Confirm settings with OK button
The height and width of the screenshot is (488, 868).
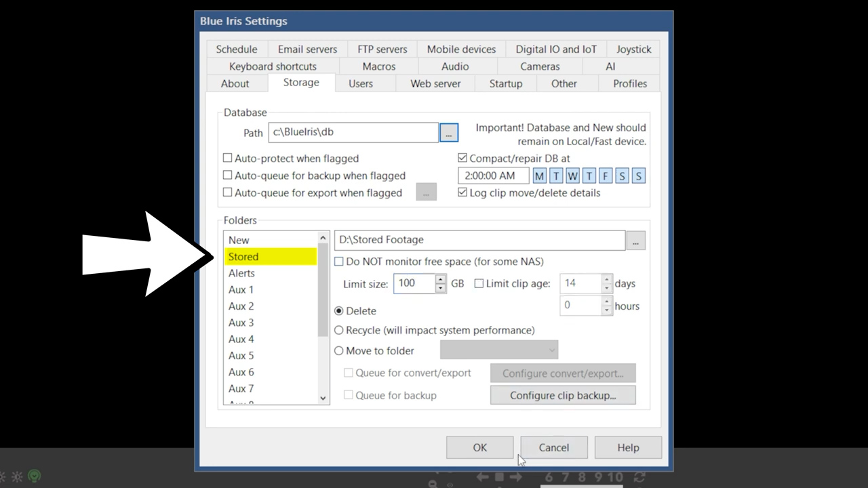(x=479, y=447)
